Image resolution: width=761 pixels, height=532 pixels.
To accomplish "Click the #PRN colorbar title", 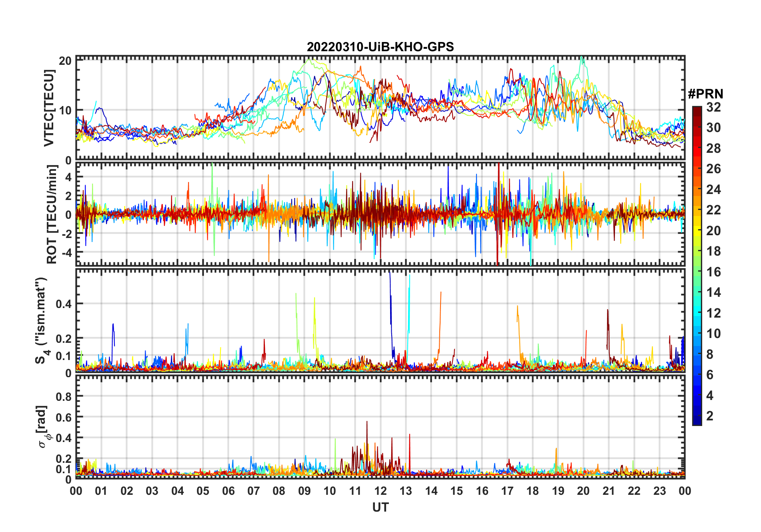I will (705, 94).
